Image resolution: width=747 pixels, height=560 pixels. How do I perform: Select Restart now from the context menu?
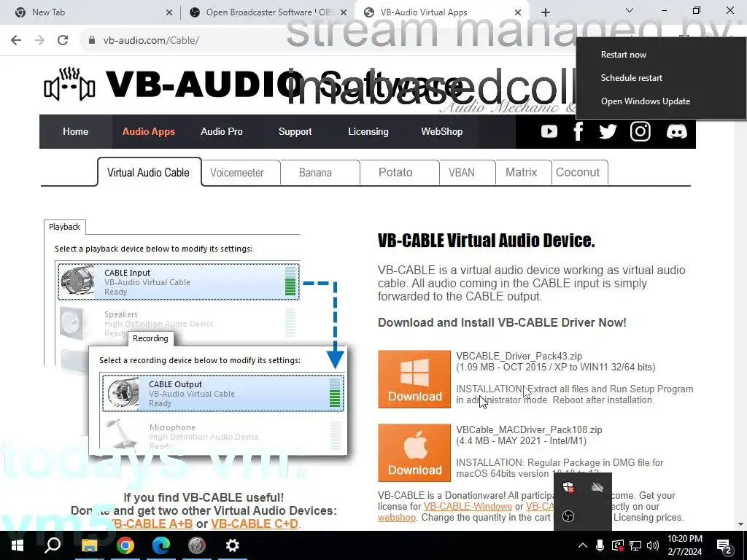click(623, 54)
